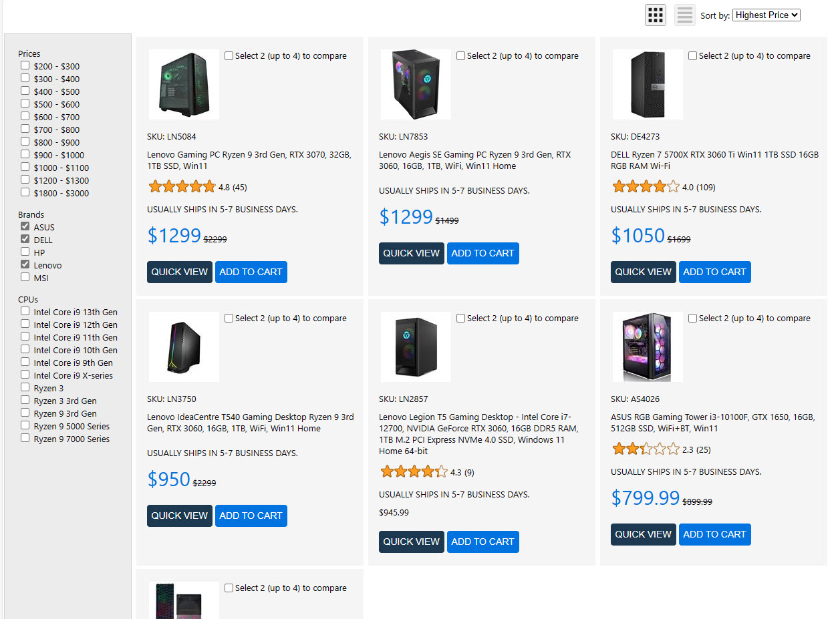
Task: Check the Intel Core i9 13th Gen filter
Action: pyautogui.click(x=25, y=312)
